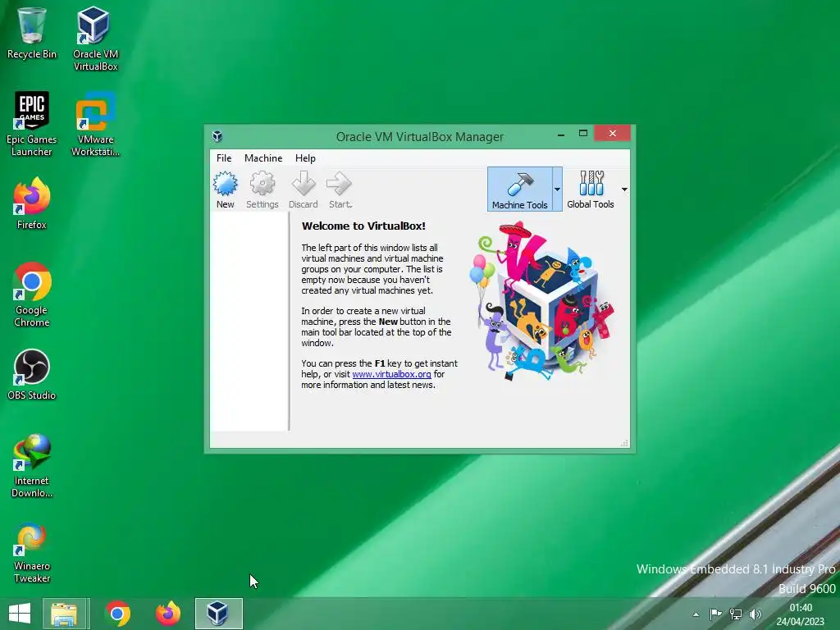The image size is (840, 630).
Task: Click the VirtualBox taskbar button
Action: coord(218,614)
